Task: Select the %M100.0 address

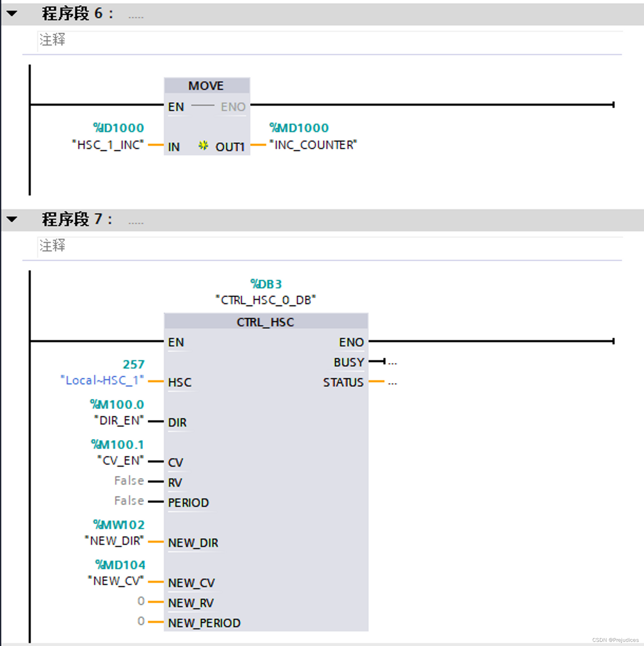Action: click(x=117, y=405)
